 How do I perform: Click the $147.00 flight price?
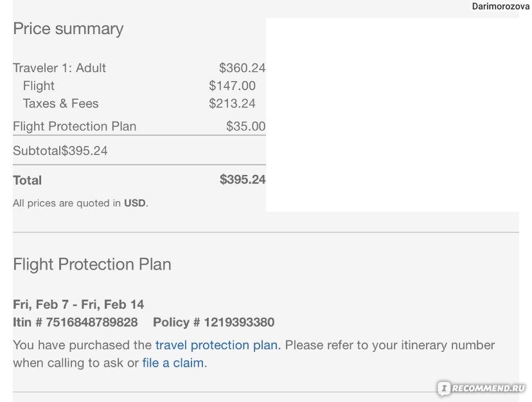(x=232, y=86)
